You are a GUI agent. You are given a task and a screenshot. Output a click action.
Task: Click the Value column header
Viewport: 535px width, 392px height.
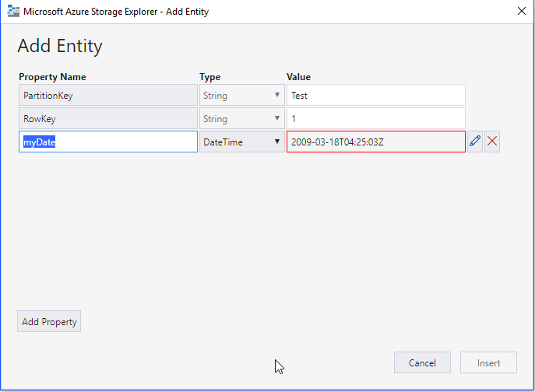pyautogui.click(x=298, y=77)
